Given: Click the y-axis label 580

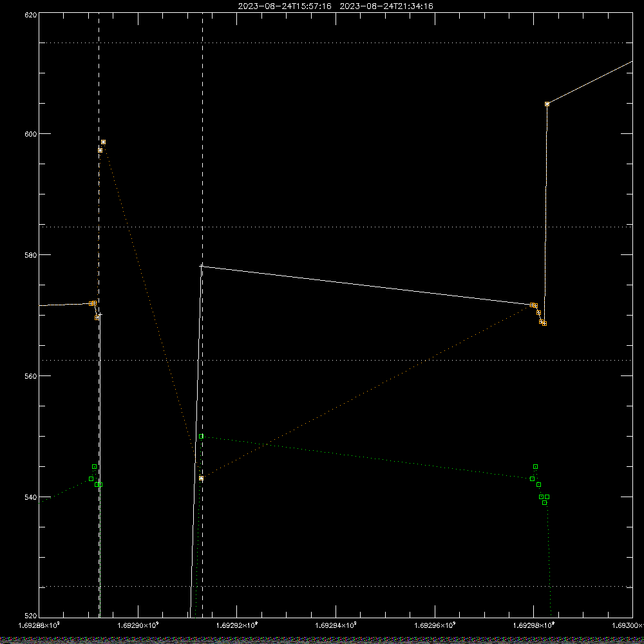Looking at the screenshot, I should pyautogui.click(x=31, y=254).
